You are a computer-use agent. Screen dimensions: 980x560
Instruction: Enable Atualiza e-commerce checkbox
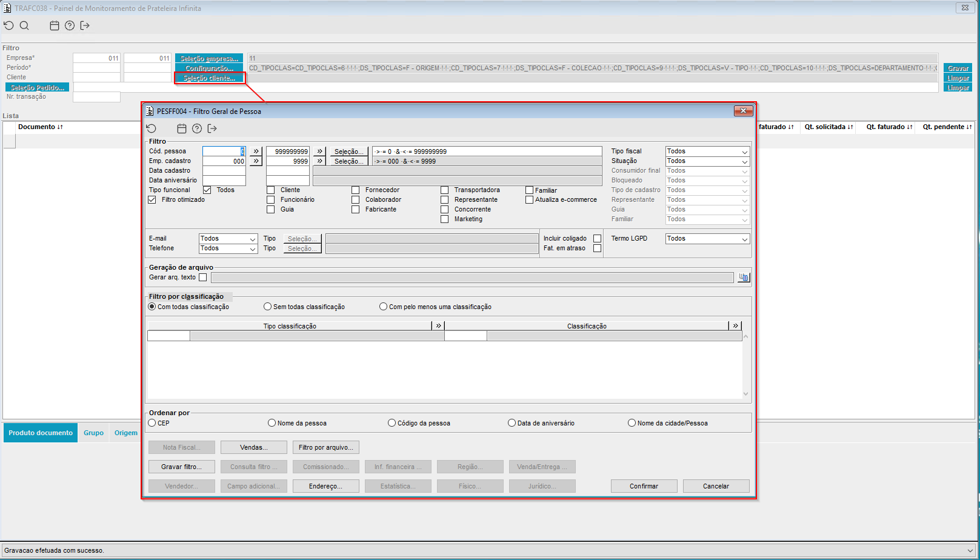point(529,200)
